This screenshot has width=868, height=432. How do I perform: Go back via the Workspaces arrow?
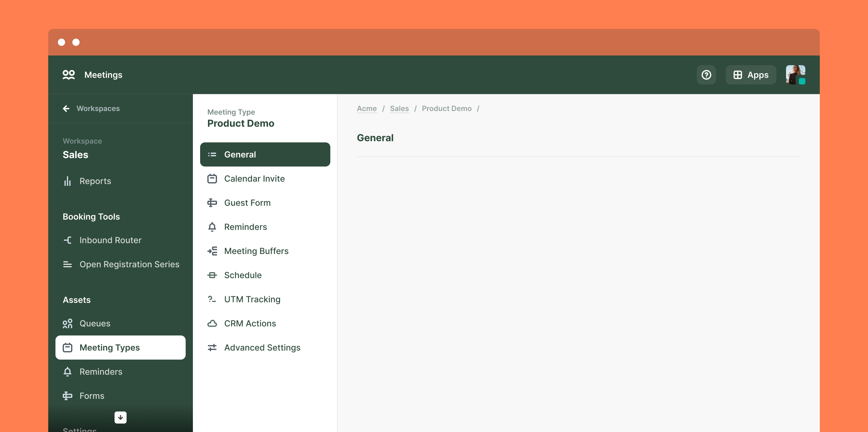coord(66,109)
